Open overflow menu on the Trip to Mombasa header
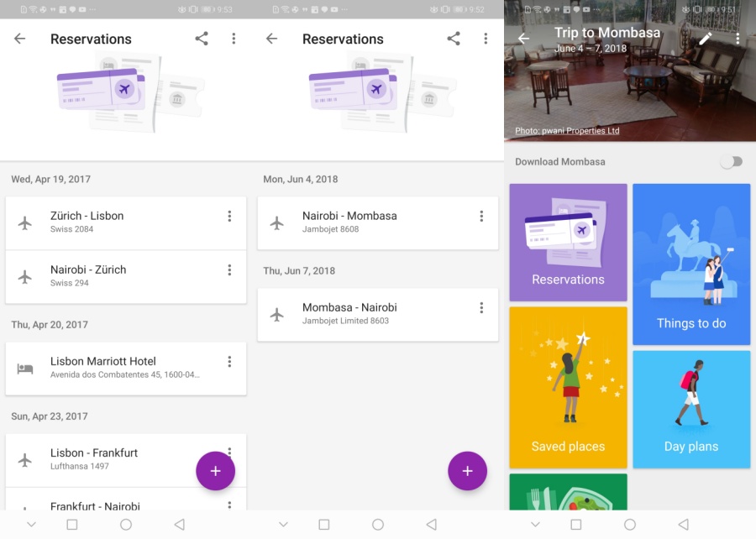Viewport: 756px width, 539px height. 738,39
